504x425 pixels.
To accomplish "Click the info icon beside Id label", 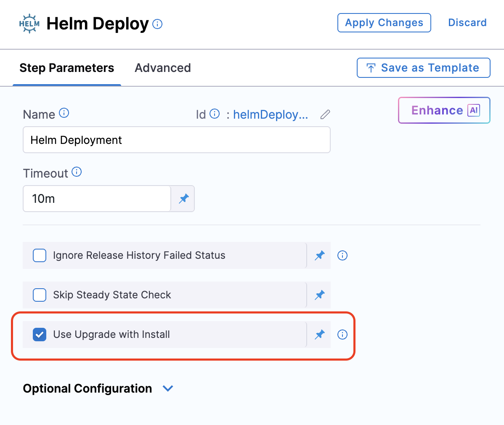I will [215, 114].
